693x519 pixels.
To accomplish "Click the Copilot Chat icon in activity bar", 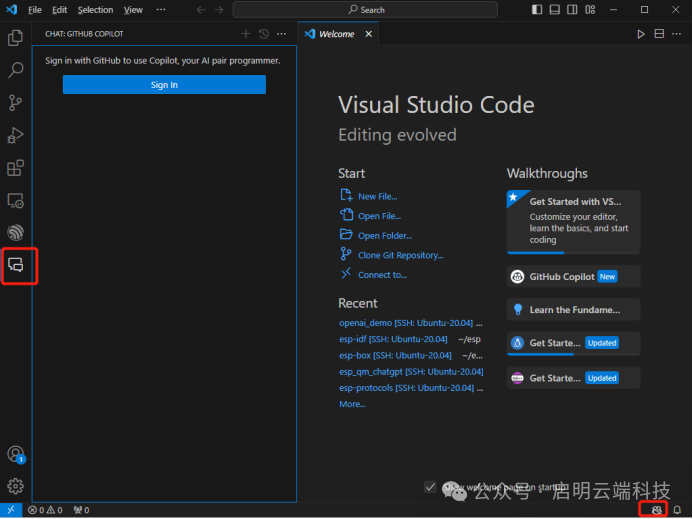I will tap(16, 265).
